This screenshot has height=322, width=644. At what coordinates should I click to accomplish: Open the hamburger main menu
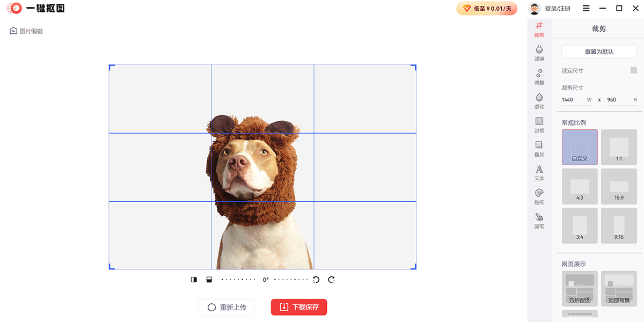coord(586,9)
